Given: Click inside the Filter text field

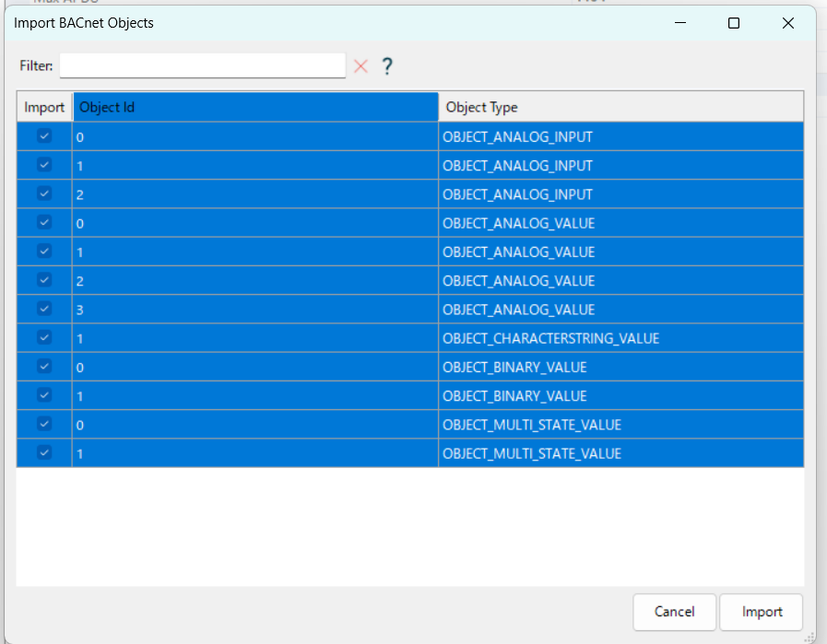Looking at the screenshot, I should [x=203, y=66].
